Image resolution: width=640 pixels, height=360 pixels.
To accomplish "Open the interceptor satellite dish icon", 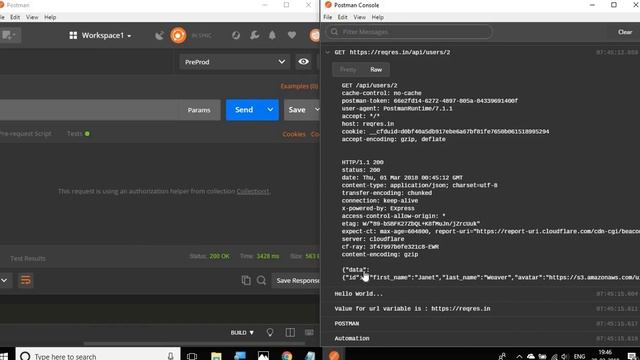I will [160, 36].
